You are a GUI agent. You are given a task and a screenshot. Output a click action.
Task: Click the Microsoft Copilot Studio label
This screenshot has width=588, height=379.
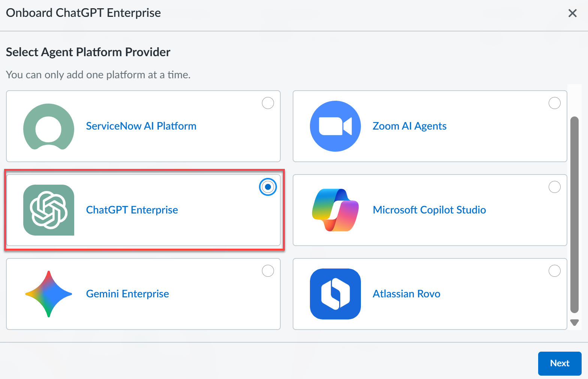(429, 210)
